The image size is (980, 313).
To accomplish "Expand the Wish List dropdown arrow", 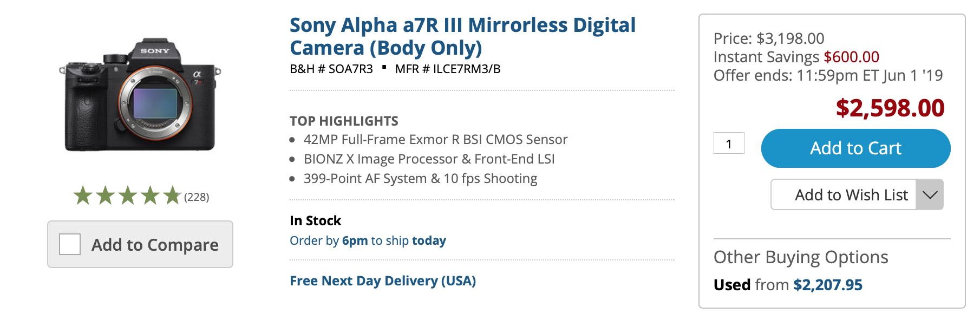I will click(930, 194).
